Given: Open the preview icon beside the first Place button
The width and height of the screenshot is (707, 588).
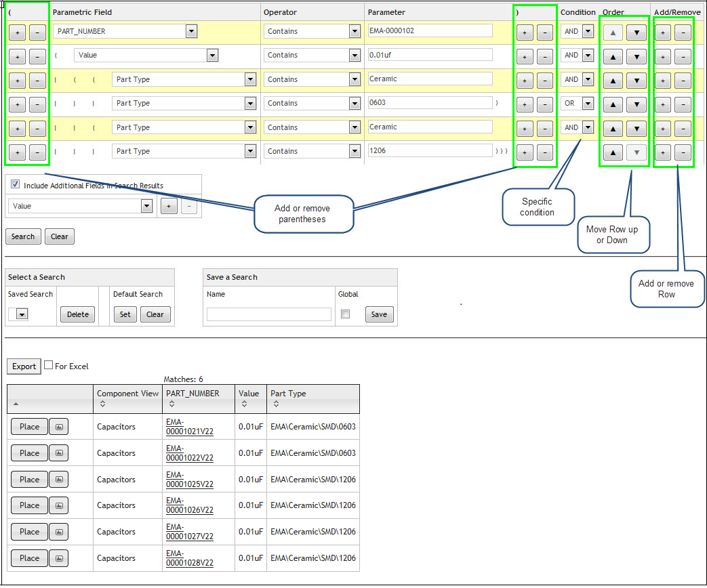Looking at the screenshot, I should tap(58, 426).
